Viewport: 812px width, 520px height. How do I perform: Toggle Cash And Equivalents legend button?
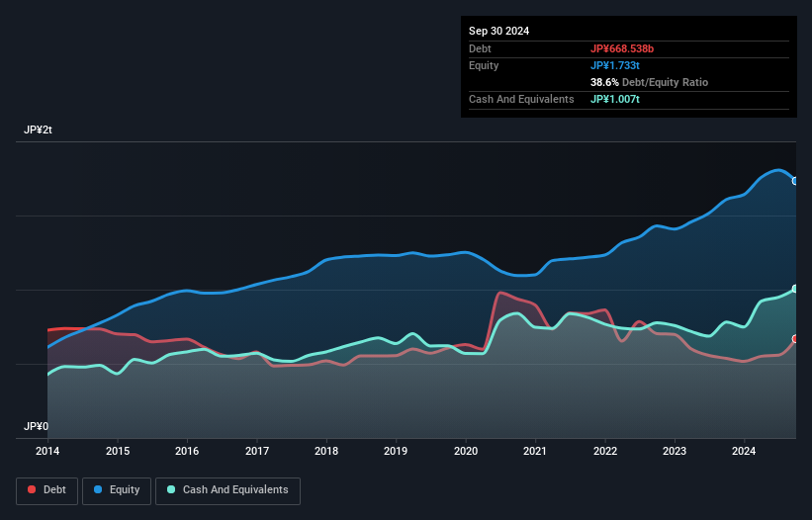click(227, 490)
